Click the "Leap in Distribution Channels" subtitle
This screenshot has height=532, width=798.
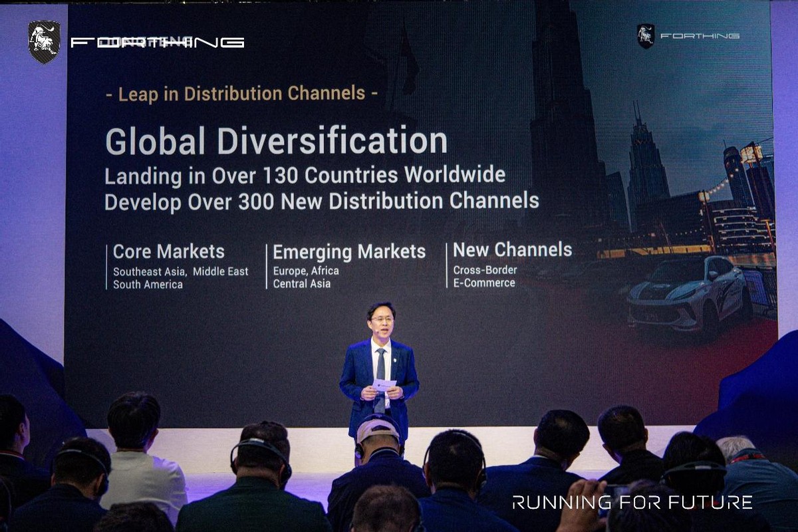(241, 94)
